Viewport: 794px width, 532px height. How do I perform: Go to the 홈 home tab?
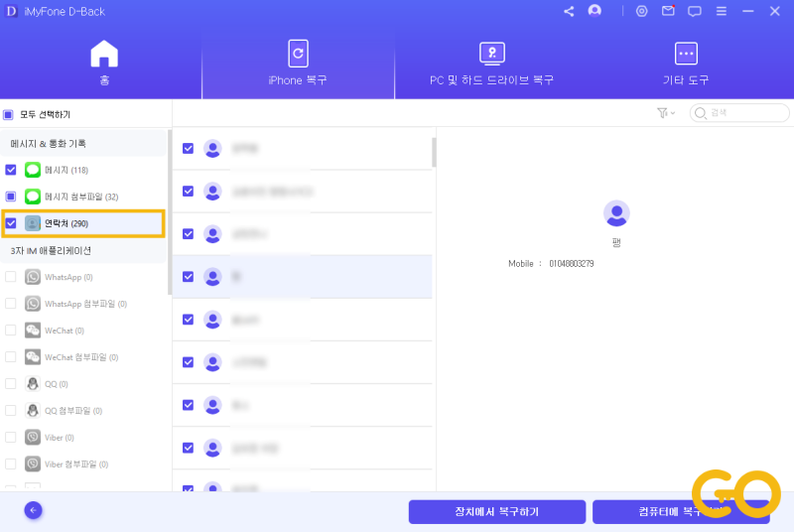[104, 63]
